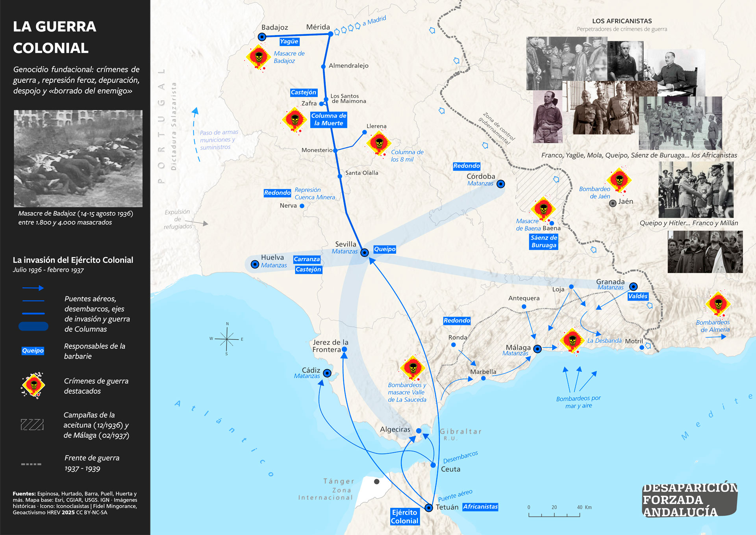
Task: Click the Carranza label near Huelva
Action: [307, 259]
